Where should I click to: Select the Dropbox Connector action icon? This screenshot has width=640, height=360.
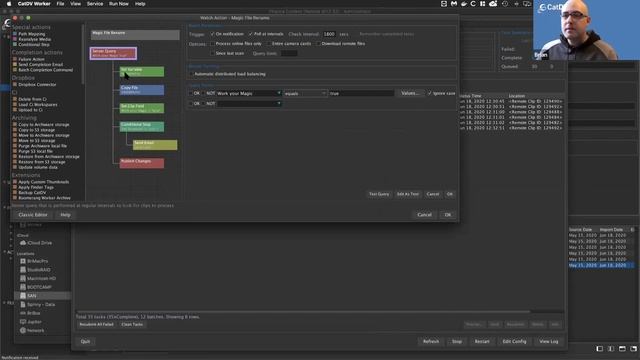tap(15, 84)
